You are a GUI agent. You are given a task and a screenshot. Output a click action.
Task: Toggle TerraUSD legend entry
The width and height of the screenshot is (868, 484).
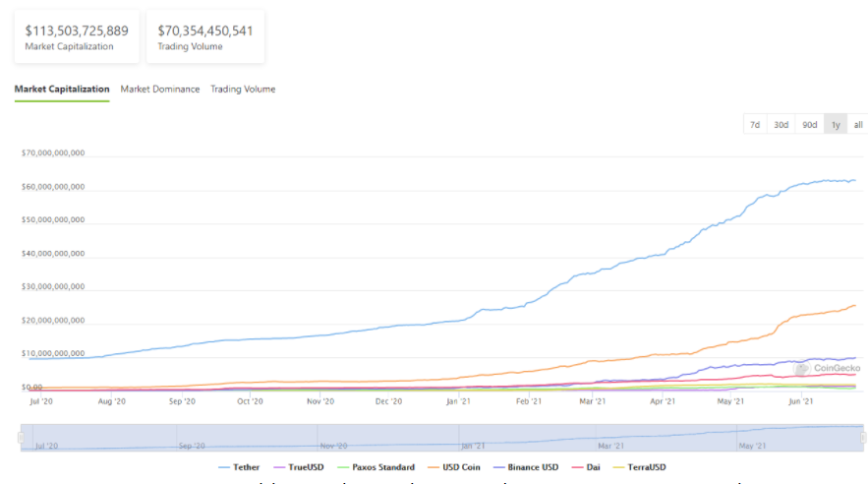[639, 467]
